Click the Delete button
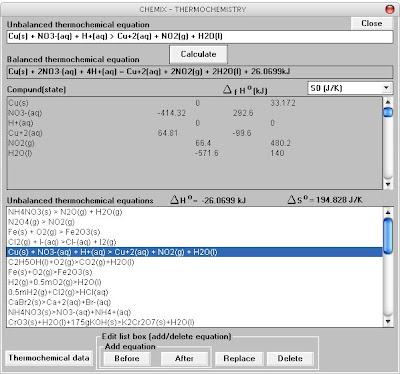Image resolution: width=400 pixels, height=374 pixels. click(290, 359)
